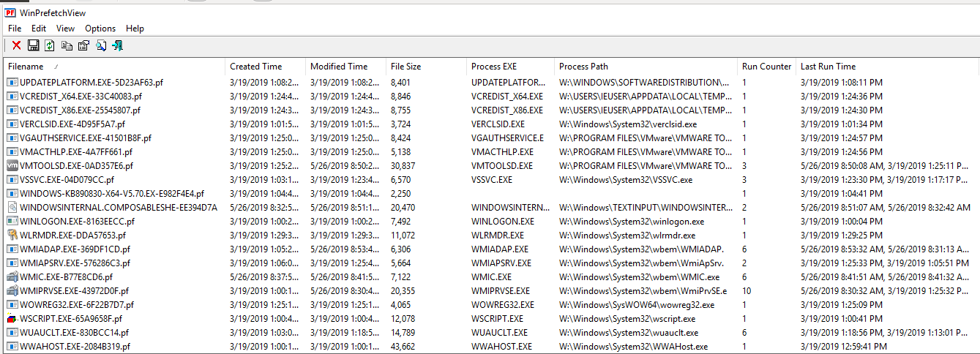
Task: Sort by the Filename column header
Action: tap(26, 67)
